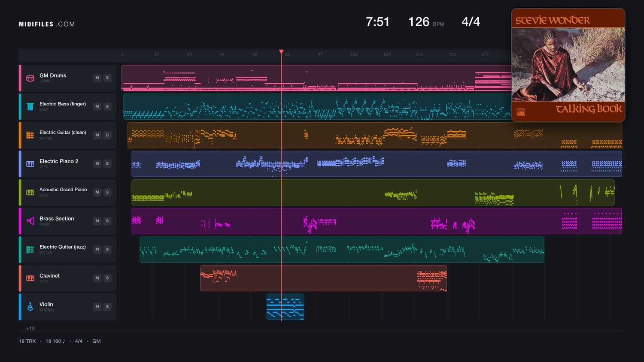Screen dimensions: 644x362
Task: Click the 19 TRK status entry
Action: [x=27, y=341]
